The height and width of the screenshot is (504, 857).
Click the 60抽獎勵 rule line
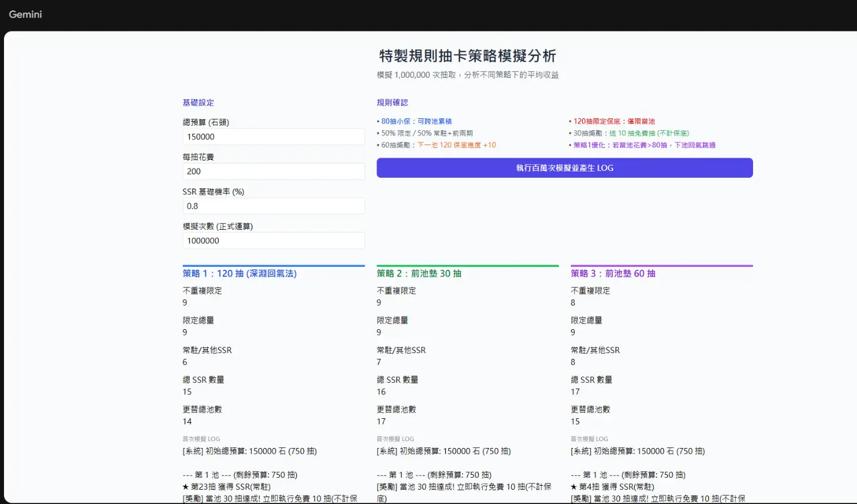[x=437, y=145]
